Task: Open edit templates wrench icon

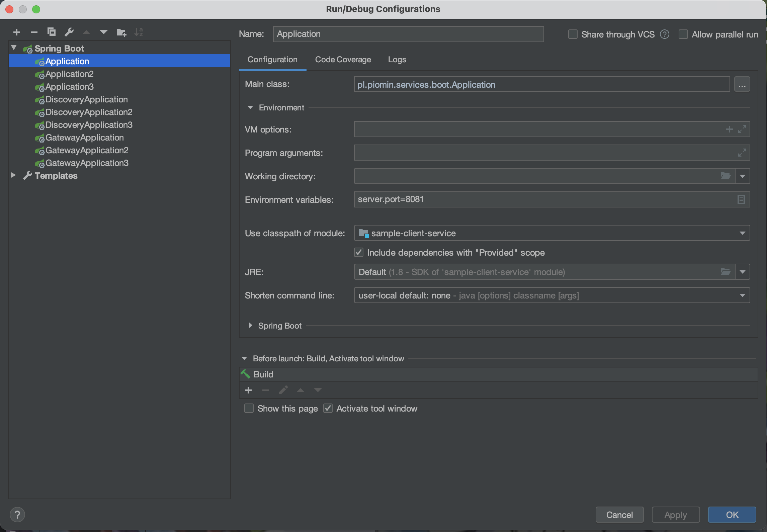Action: point(69,32)
